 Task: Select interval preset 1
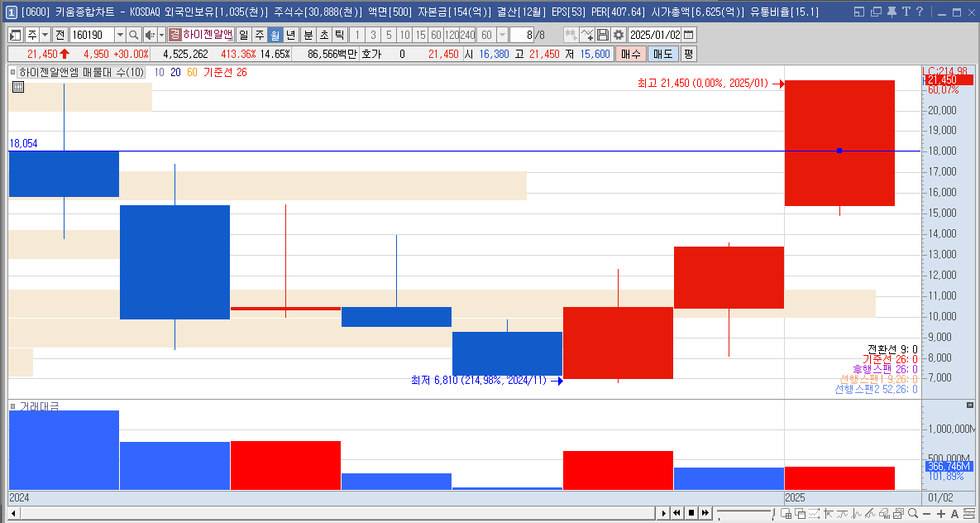click(x=357, y=35)
